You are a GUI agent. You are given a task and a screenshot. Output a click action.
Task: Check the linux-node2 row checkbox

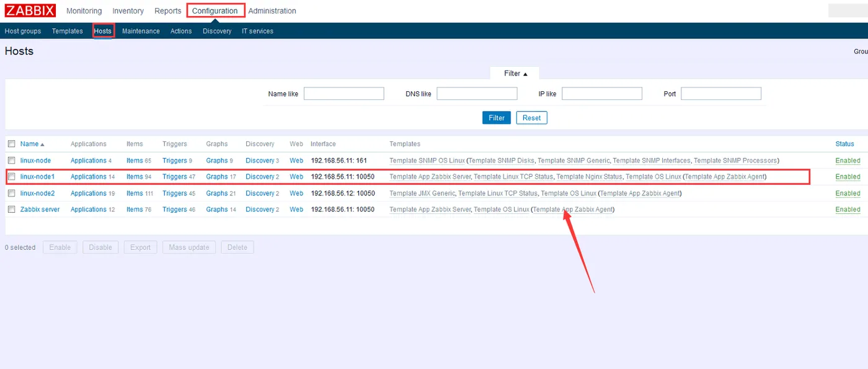point(11,193)
